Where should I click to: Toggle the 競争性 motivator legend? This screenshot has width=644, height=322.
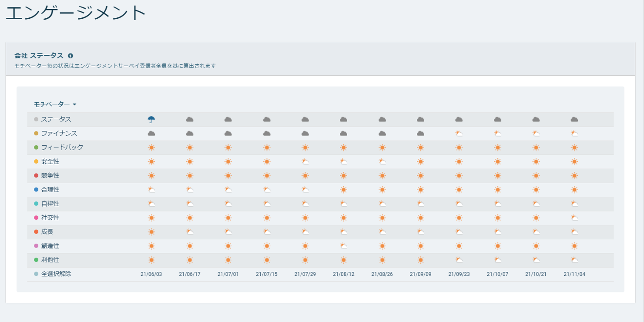click(47, 175)
